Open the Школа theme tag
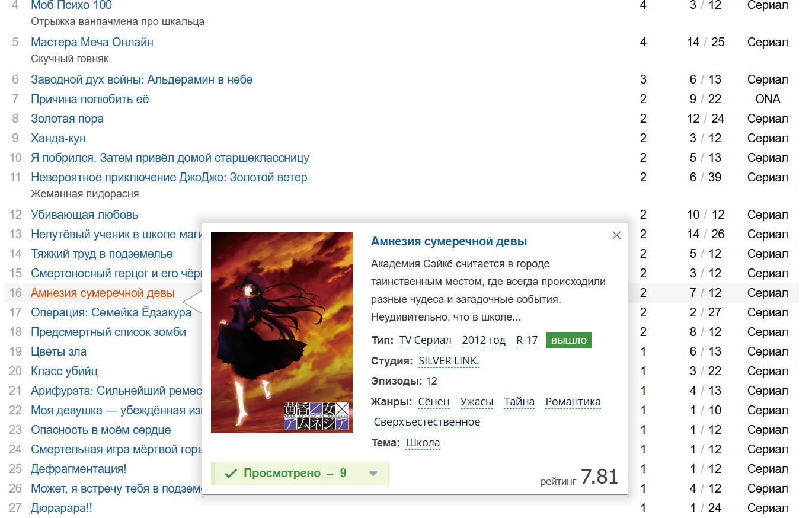 423,443
